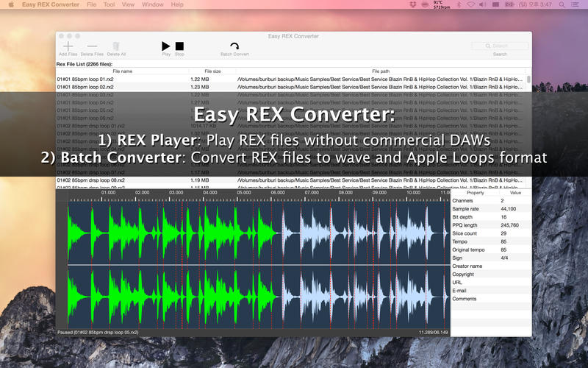Click the Paused status text at bottom

tap(98, 333)
